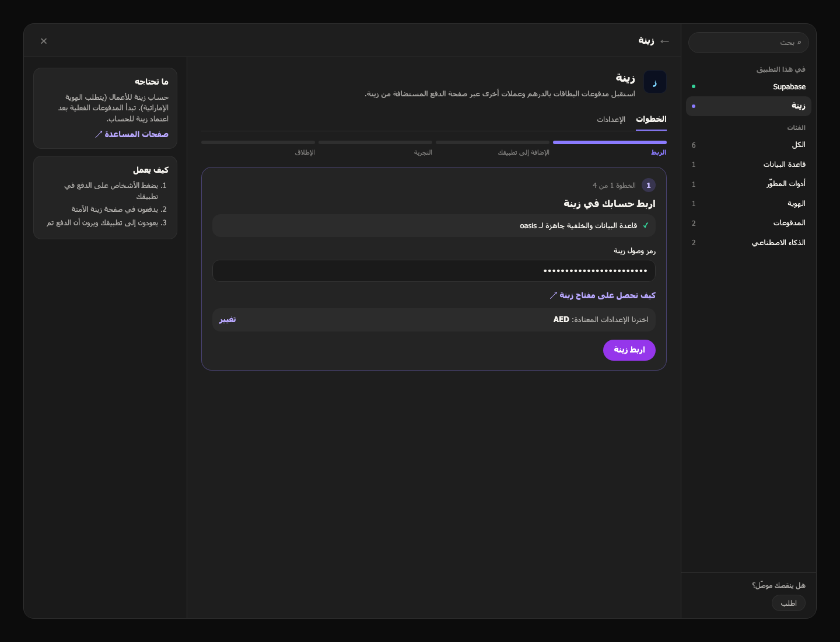
Task: Choose the الذكاء الاصطناعي category
Action: pos(748,243)
